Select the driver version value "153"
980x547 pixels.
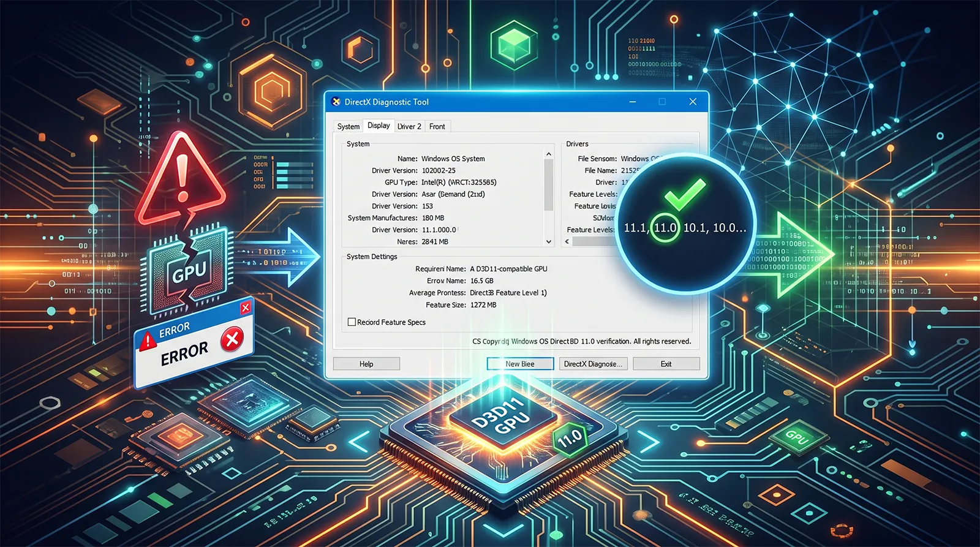(x=428, y=206)
